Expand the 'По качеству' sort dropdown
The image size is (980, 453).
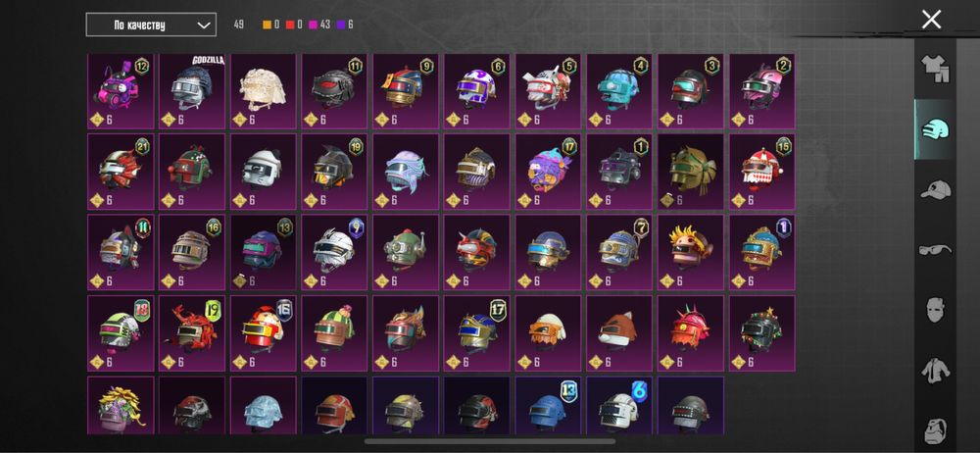[x=151, y=25]
